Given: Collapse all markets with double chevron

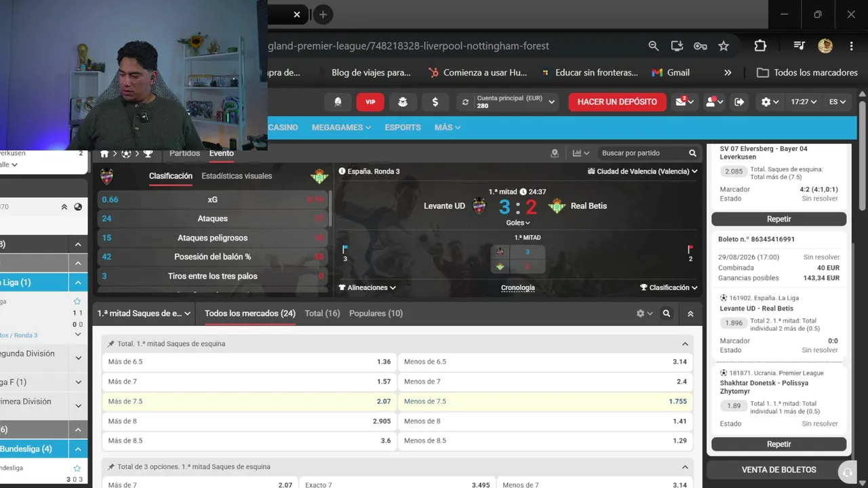Looking at the screenshot, I should coord(690,314).
